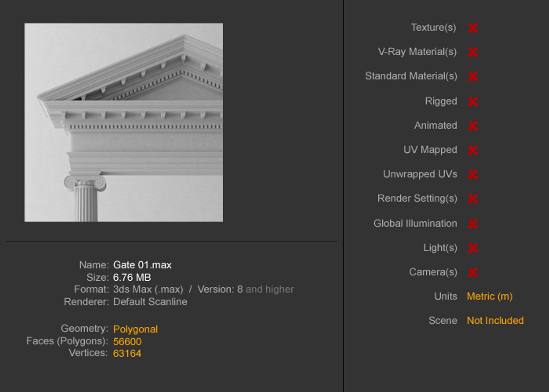Click the Units label

pos(446,296)
